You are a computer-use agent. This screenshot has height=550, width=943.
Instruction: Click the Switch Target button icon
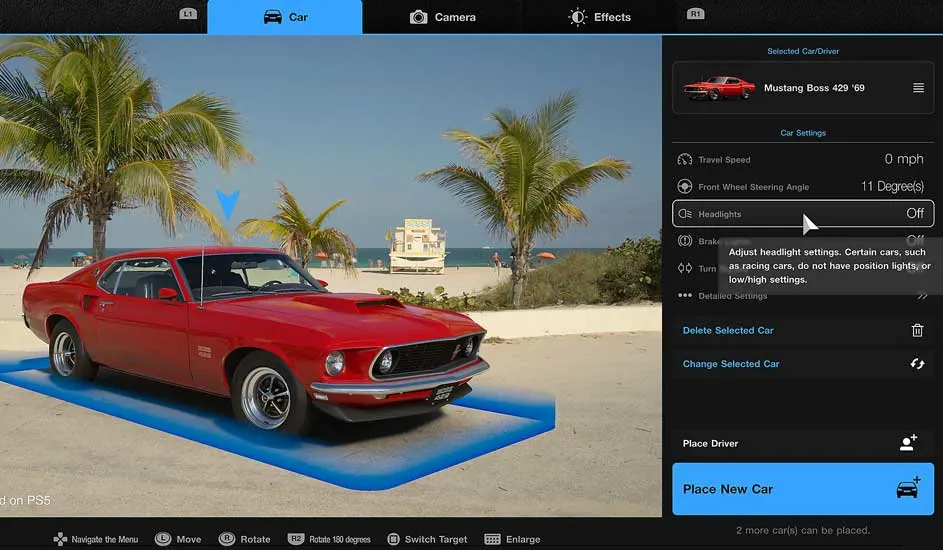tap(393, 539)
